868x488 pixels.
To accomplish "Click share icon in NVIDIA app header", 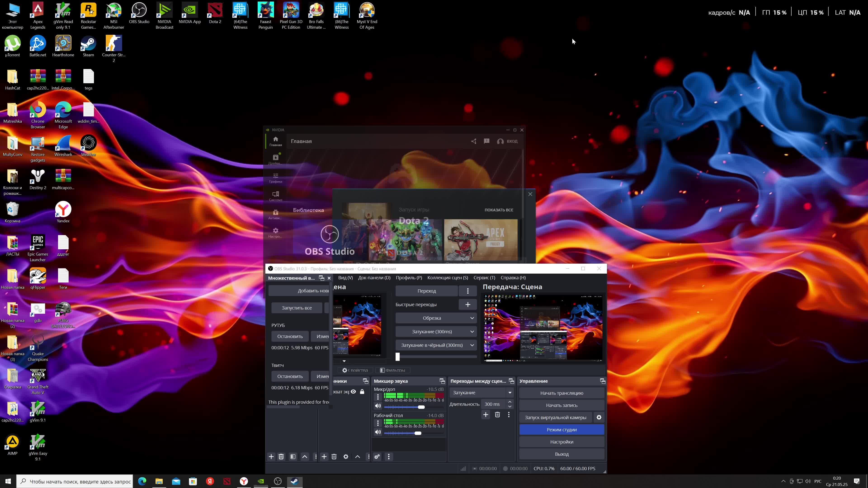I will coord(474,141).
